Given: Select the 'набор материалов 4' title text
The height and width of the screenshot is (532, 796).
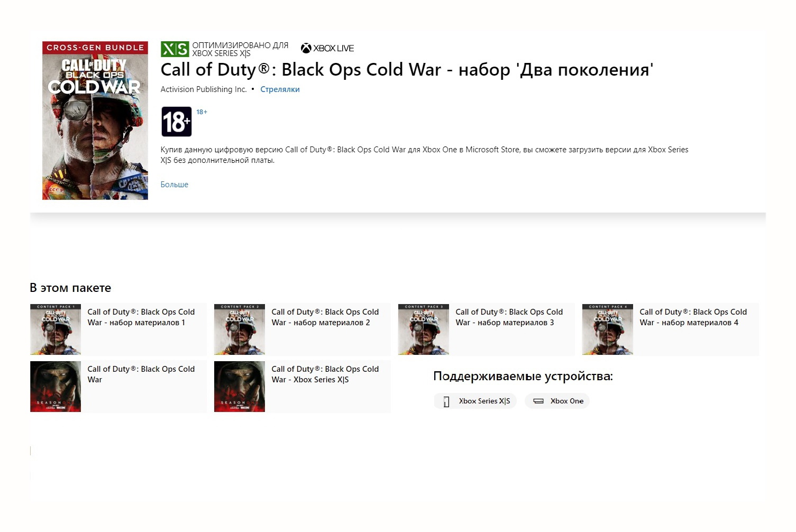Looking at the screenshot, I should pos(693,317).
